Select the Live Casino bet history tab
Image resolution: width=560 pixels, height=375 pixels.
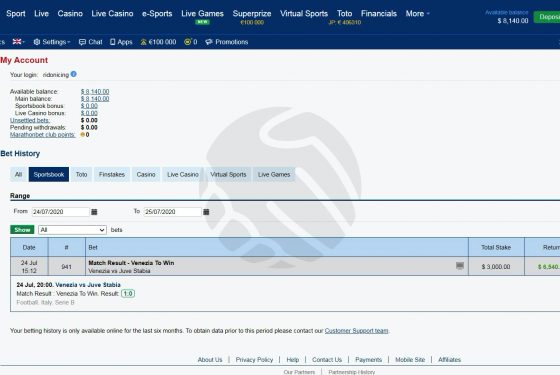point(183,174)
